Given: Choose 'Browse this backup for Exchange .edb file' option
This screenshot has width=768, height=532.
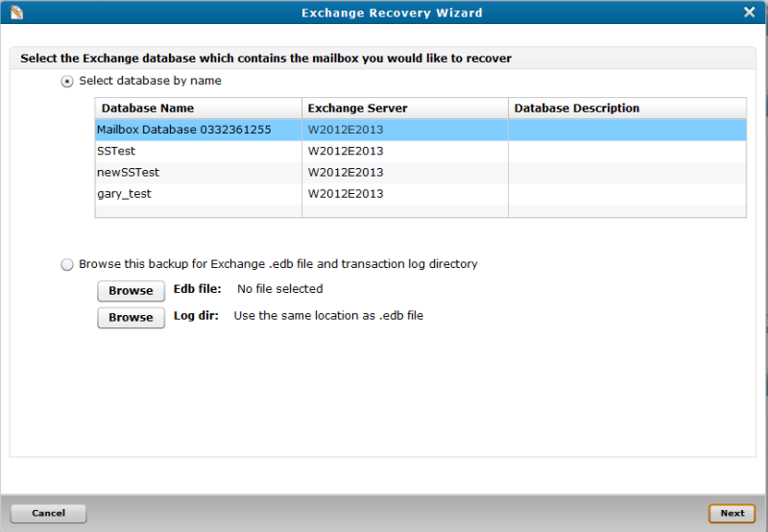Looking at the screenshot, I should click(67, 264).
